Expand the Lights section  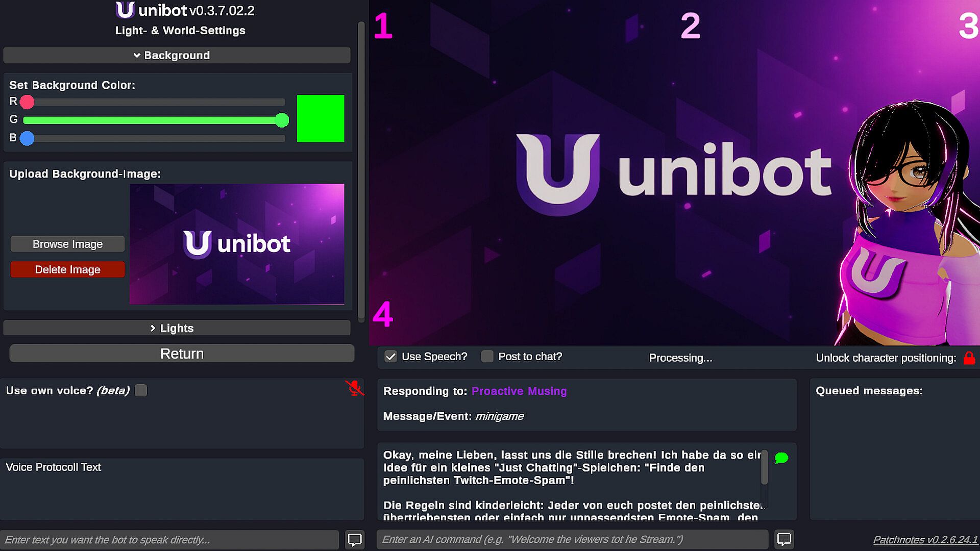coord(177,328)
